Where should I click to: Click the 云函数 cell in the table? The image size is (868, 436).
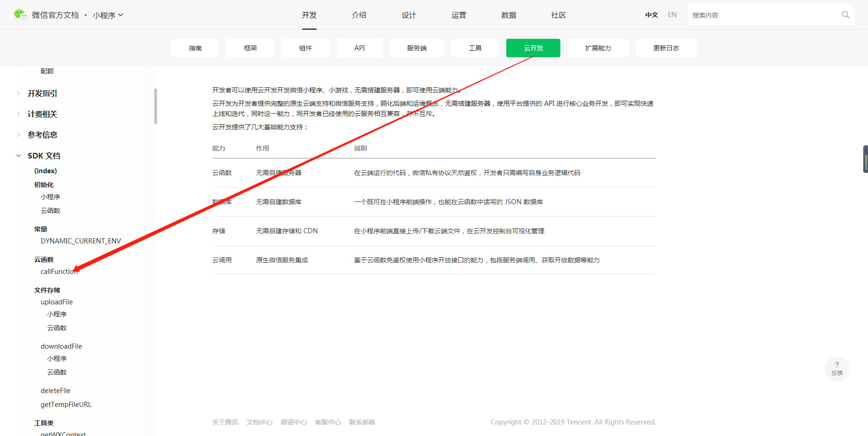222,173
